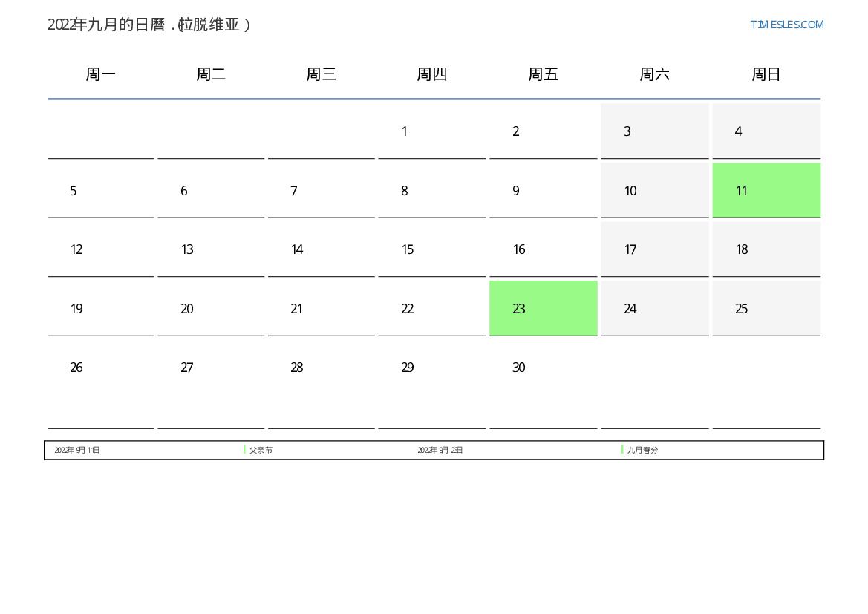Click the green marker beside 父亲节
Screen dimensions: 868x614
tap(244, 450)
